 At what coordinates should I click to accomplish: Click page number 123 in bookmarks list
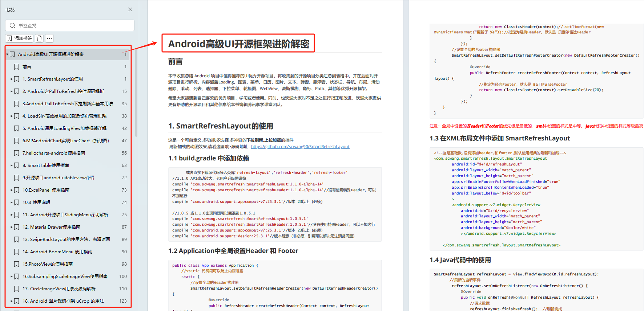tap(123, 301)
